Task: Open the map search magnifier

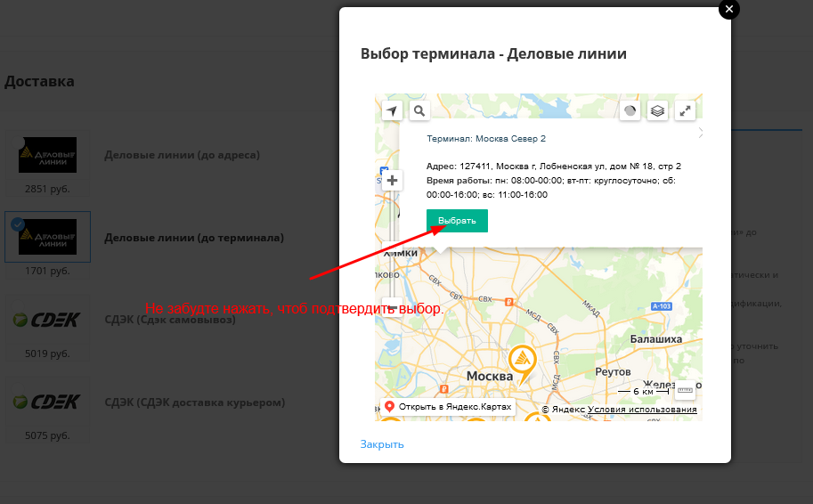Action: click(x=419, y=110)
